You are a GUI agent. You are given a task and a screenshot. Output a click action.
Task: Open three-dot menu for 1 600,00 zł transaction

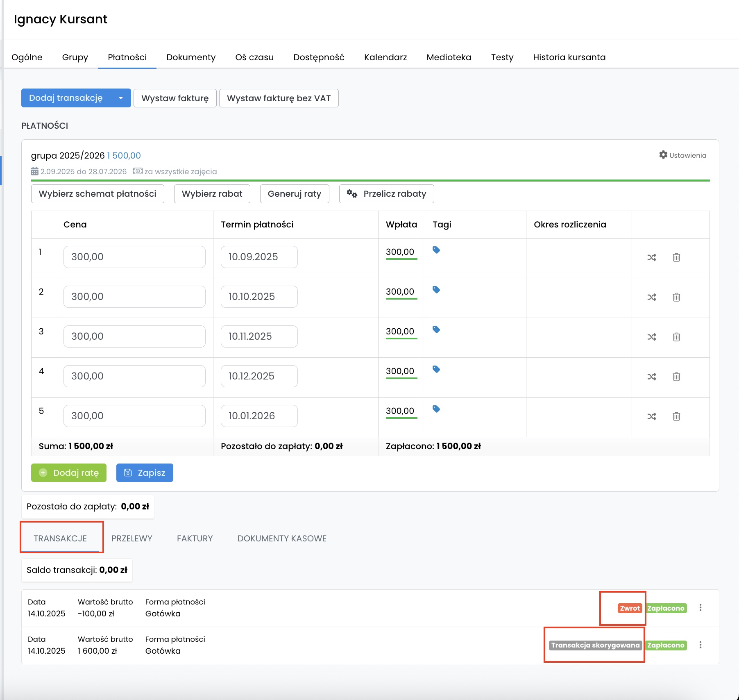click(x=700, y=645)
